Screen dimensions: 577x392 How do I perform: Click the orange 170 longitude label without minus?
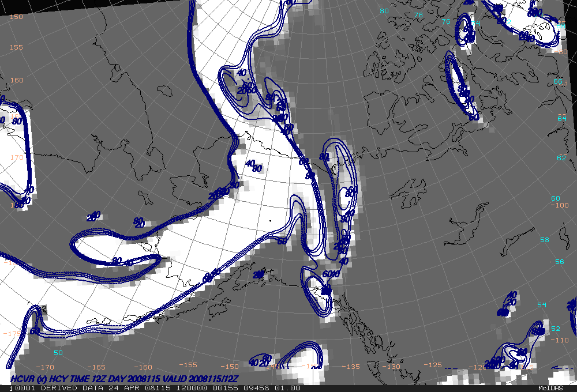17,157
